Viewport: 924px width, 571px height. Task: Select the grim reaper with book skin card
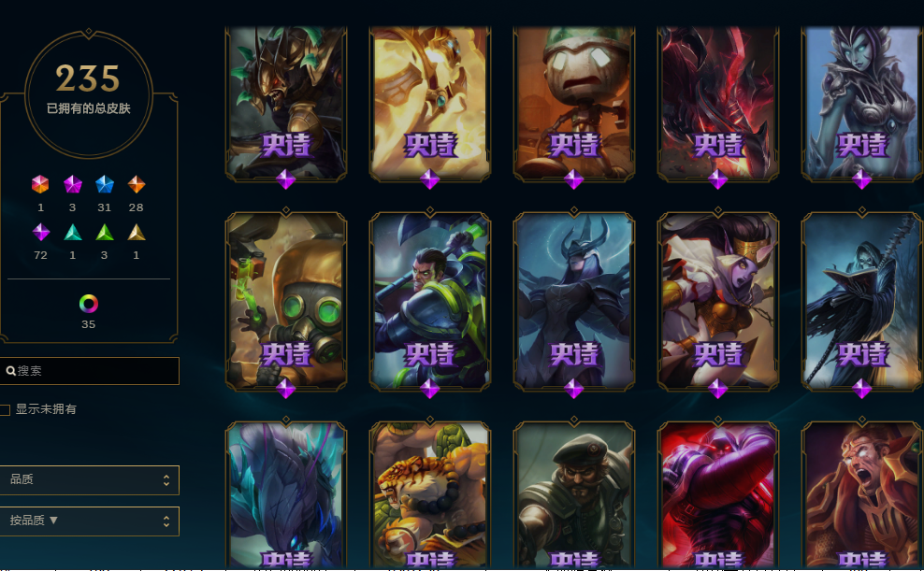click(x=862, y=302)
